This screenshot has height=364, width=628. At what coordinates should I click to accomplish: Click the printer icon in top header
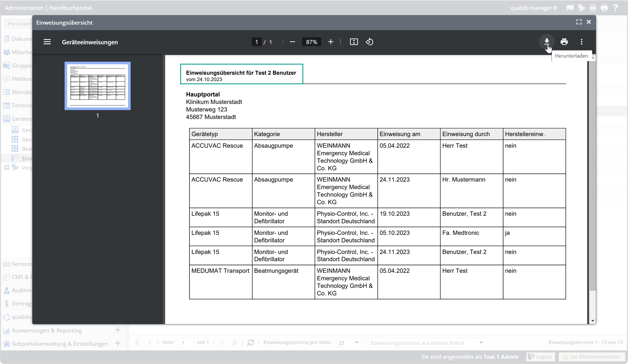pyautogui.click(x=604, y=8)
